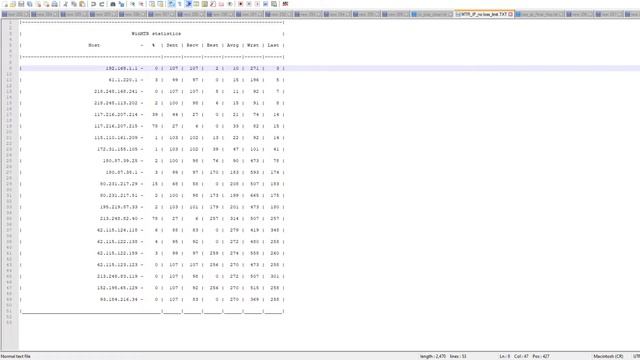Click the 'Sent' column header text
Screen dimensions: 640x360
pos(172,45)
